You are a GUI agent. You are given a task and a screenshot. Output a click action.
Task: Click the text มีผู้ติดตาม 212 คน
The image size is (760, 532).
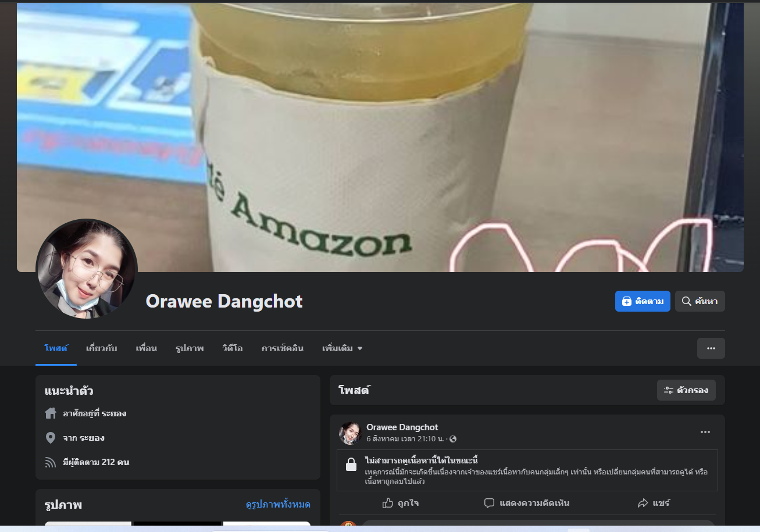click(x=96, y=462)
